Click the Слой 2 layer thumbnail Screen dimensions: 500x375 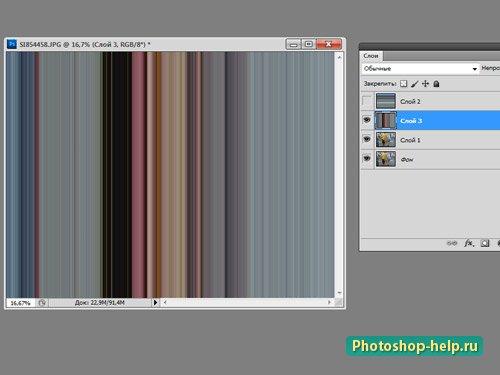tap(386, 101)
